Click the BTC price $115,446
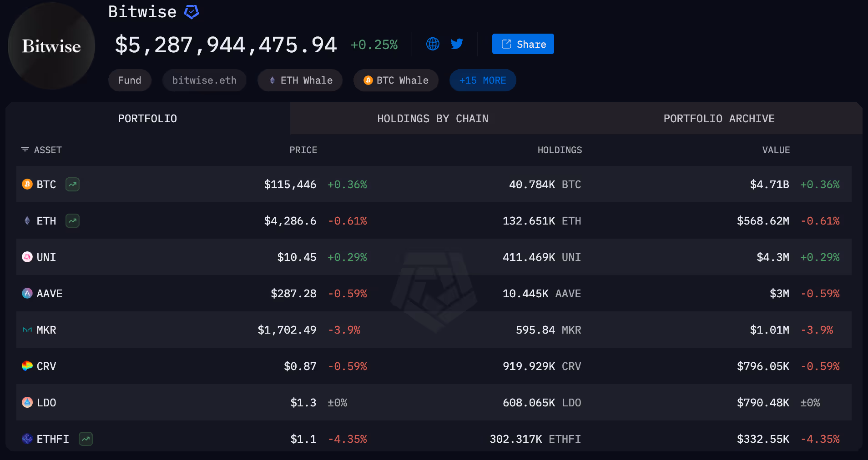The width and height of the screenshot is (868, 460). (x=290, y=185)
